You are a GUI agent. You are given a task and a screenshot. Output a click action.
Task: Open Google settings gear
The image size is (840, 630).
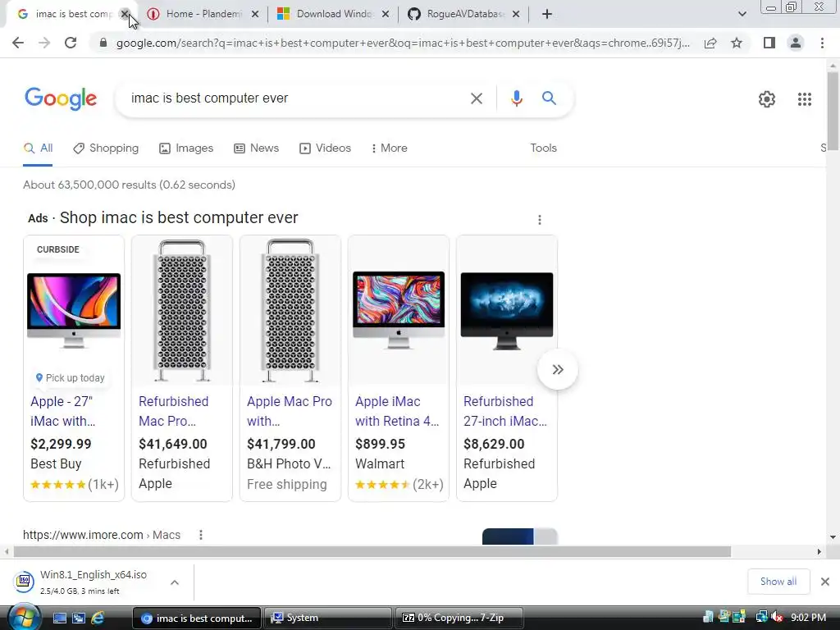point(767,99)
